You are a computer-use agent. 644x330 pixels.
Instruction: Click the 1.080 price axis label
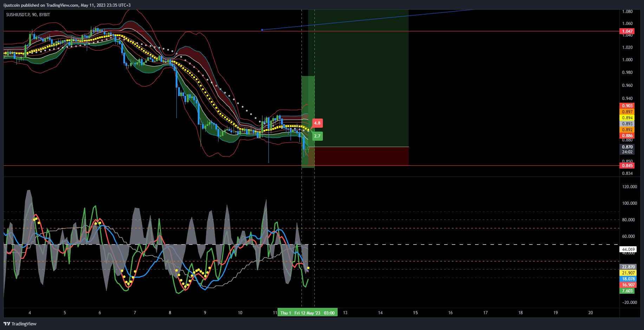(627, 12)
